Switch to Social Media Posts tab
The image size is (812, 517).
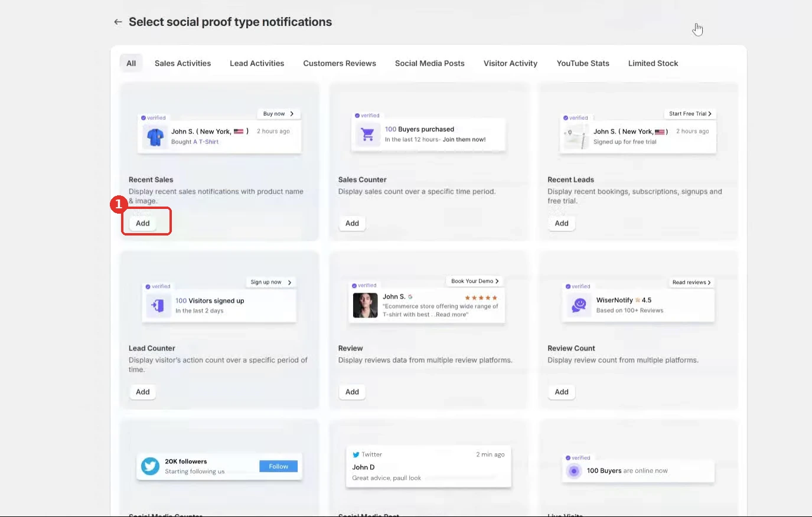(430, 63)
